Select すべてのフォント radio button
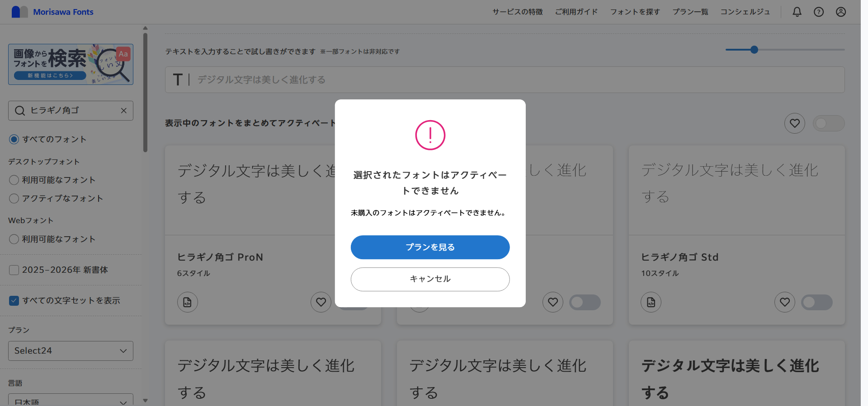This screenshot has height=406, width=868. (14, 139)
